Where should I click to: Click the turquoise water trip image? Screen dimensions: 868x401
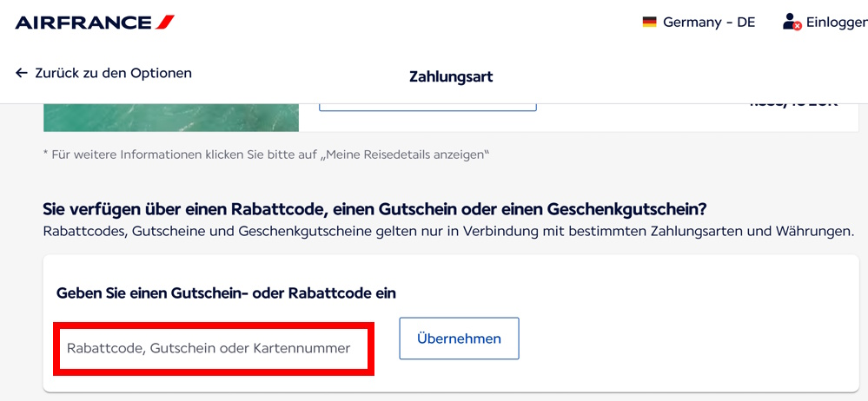pos(171,117)
